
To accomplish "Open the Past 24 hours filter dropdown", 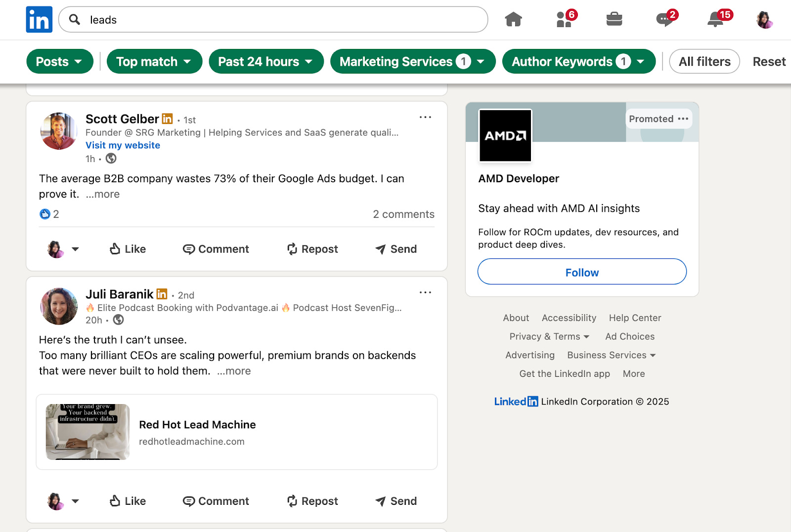I will pyautogui.click(x=266, y=61).
